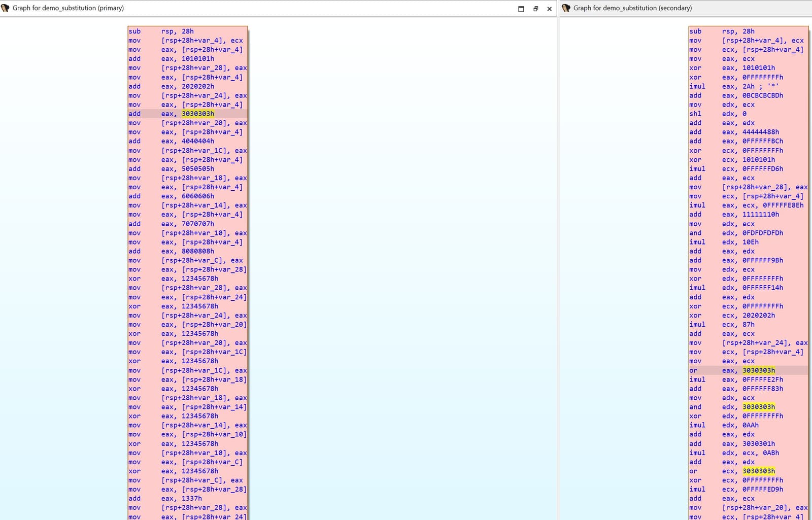Screen dimensions: 812x520
Task: Click 'add eax, 5050505h' instruction
Action: pyautogui.click(x=172, y=169)
